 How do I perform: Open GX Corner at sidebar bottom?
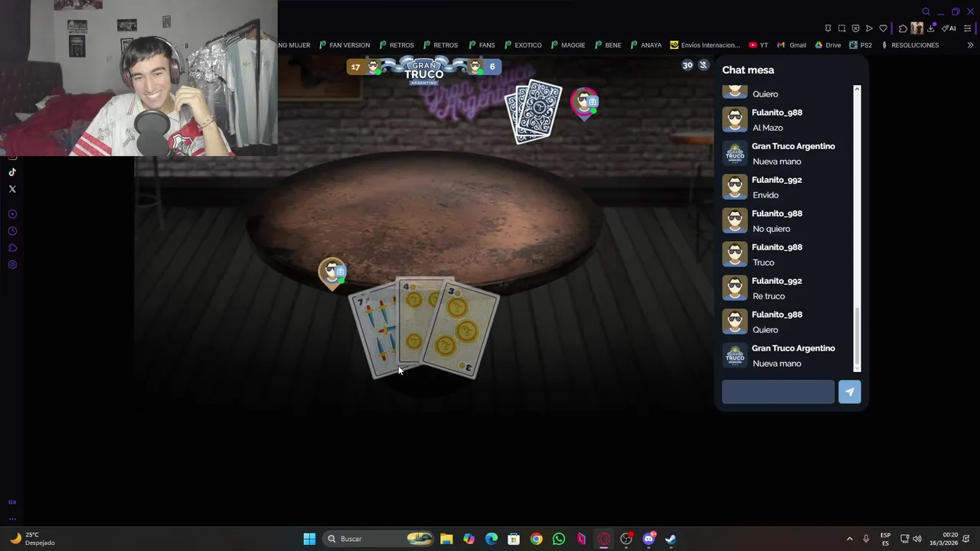point(12,502)
